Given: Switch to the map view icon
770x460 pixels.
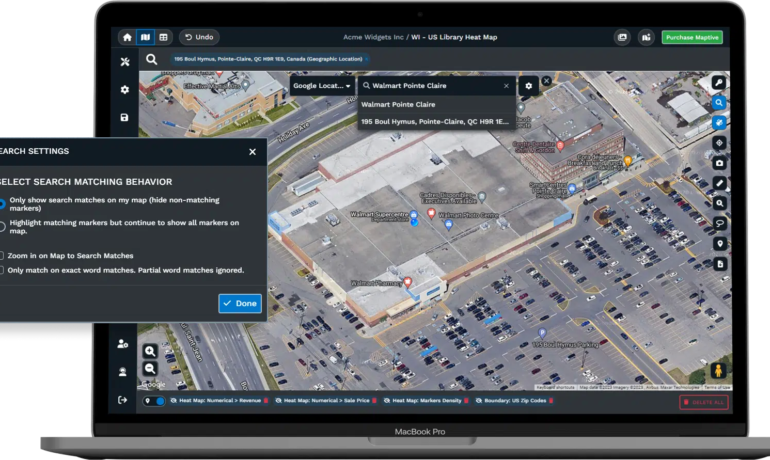Looking at the screenshot, I should (145, 37).
